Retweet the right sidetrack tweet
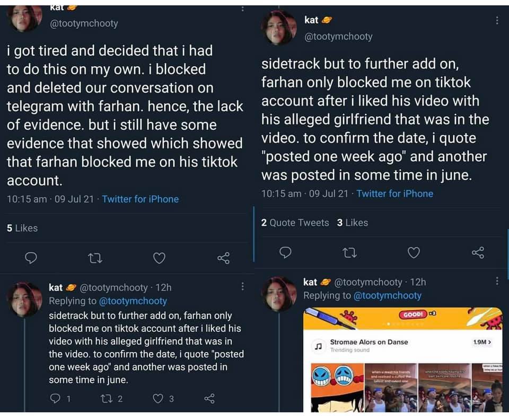Viewport: 509px width, 420px height. tap(350, 252)
